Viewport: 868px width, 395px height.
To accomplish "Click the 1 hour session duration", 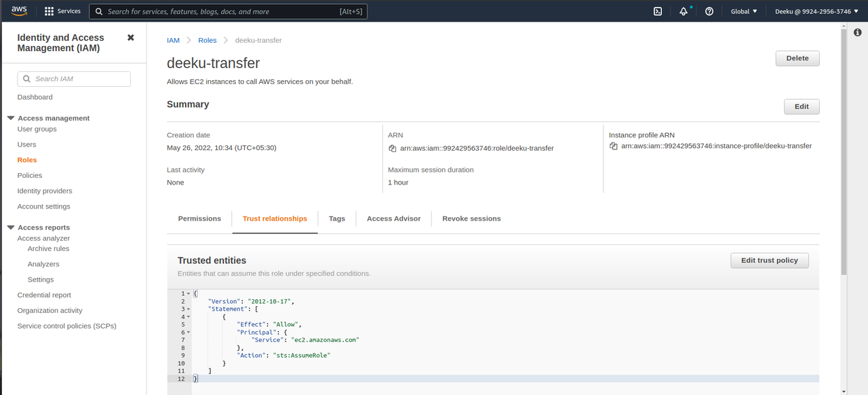I will [x=398, y=183].
